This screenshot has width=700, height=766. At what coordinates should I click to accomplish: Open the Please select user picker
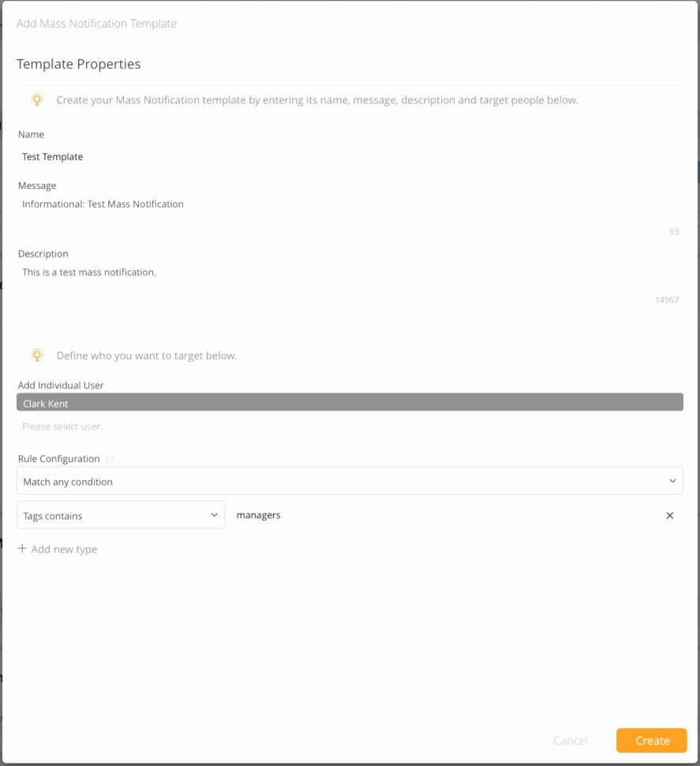click(x=347, y=426)
